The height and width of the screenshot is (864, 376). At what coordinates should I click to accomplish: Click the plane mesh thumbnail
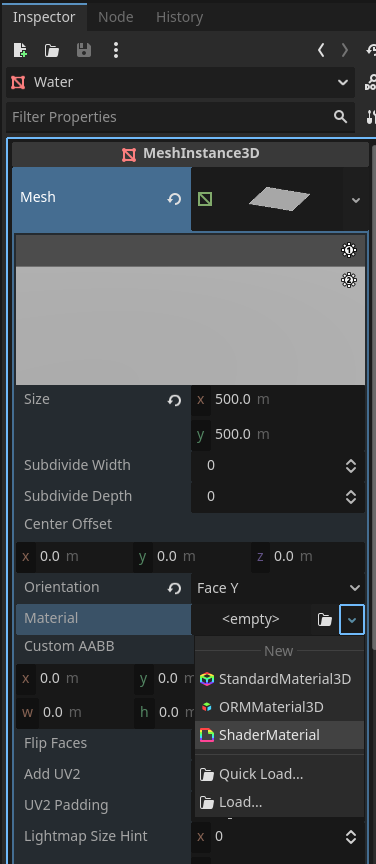(x=279, y=199)
